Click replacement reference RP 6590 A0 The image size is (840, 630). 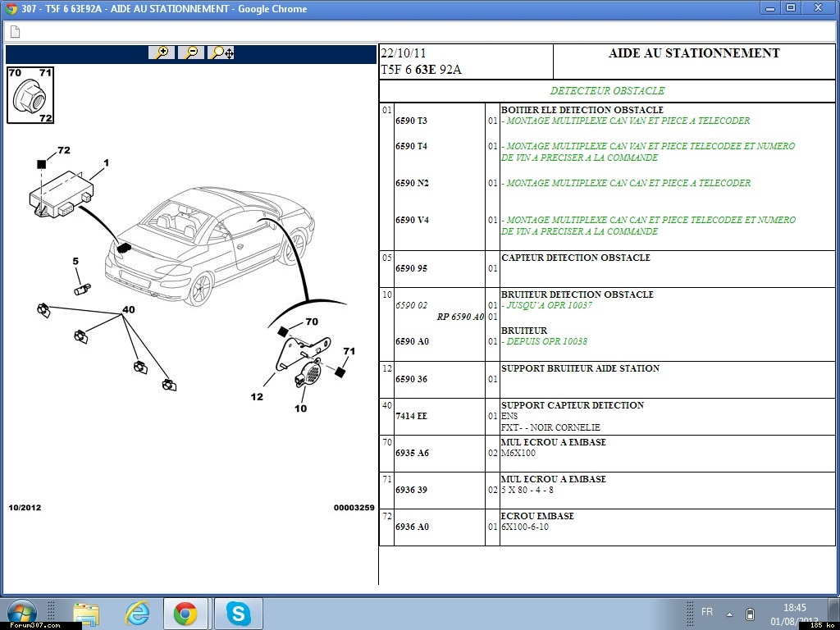(459, 317)
